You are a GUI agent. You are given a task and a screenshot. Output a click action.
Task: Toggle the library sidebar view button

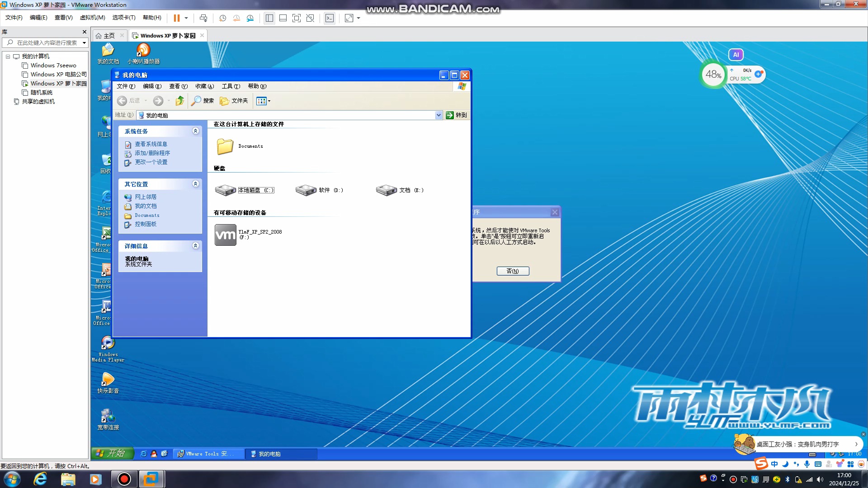pos(269,18)
